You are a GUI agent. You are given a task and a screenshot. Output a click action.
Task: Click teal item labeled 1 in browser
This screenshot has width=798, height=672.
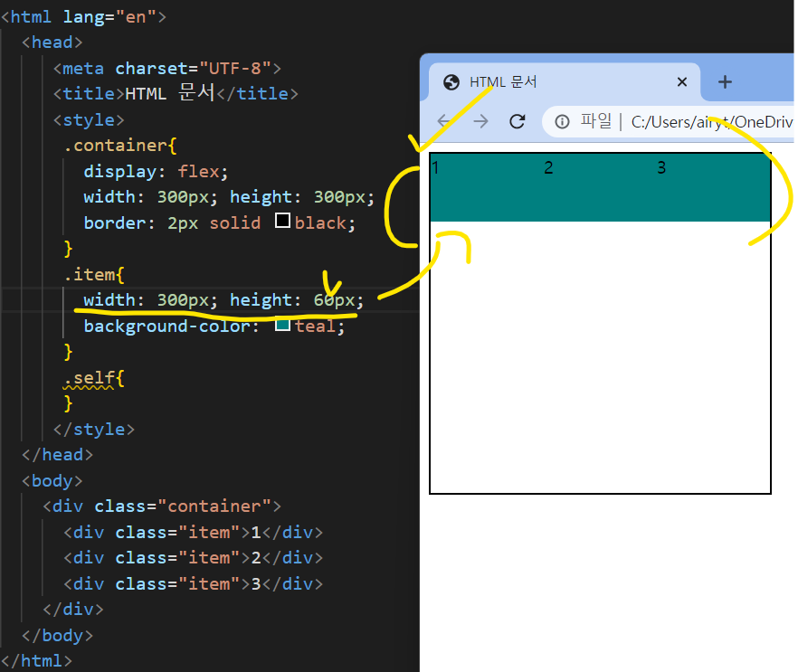click(487, 187)
